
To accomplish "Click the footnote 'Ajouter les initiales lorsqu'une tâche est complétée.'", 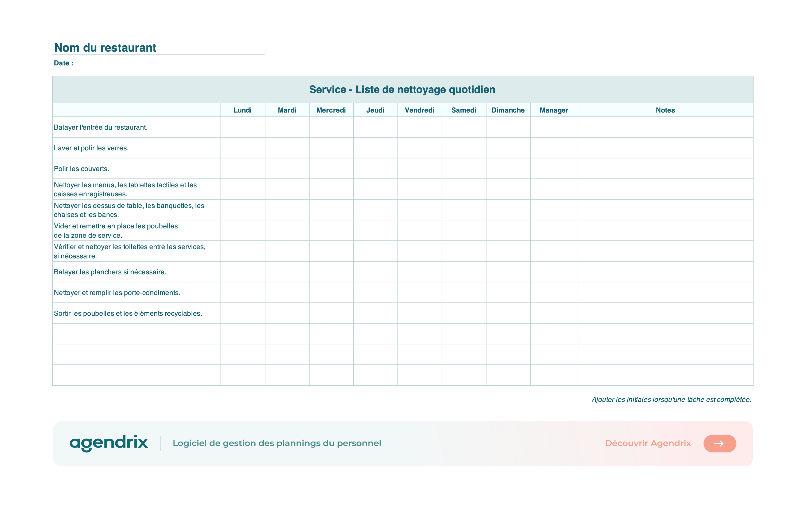I will point(671,399).
